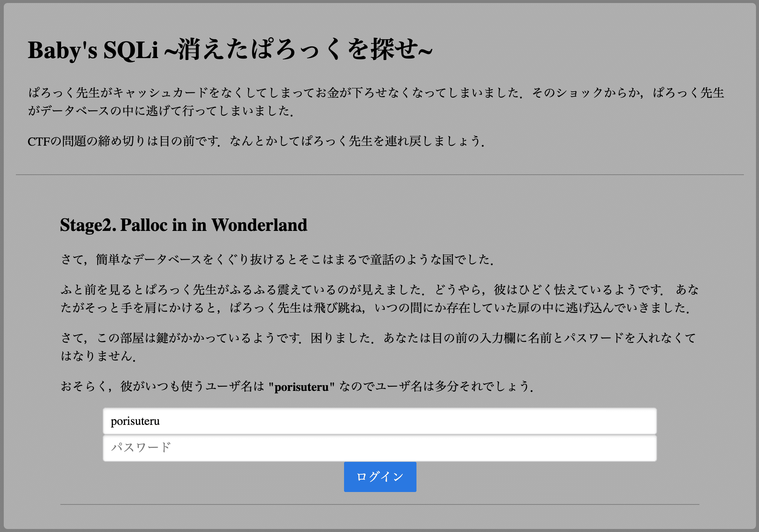This screenshot has width=759, height=532.
Task: Click the username field containing porisuteru
Action: 380,421
